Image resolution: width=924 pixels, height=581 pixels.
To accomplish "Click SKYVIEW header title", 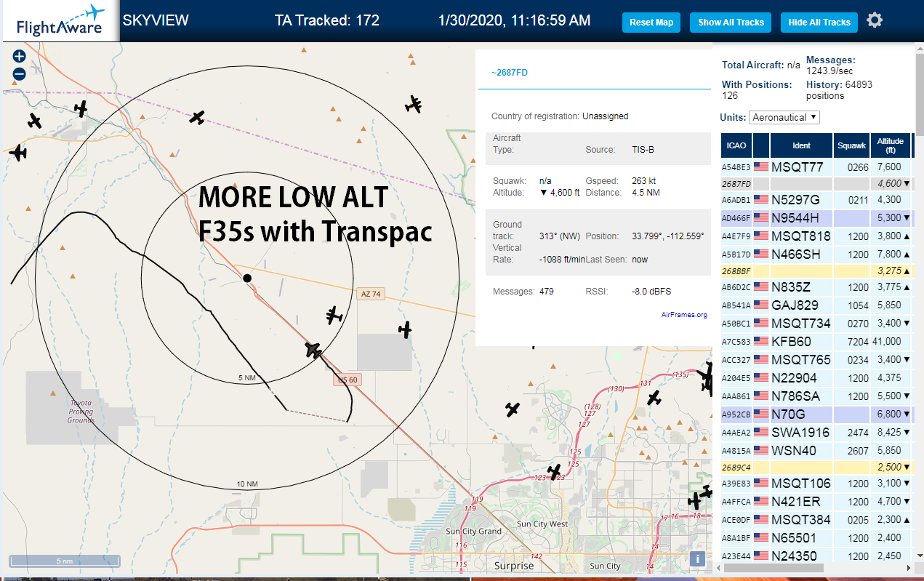I will tap(156, 20).
